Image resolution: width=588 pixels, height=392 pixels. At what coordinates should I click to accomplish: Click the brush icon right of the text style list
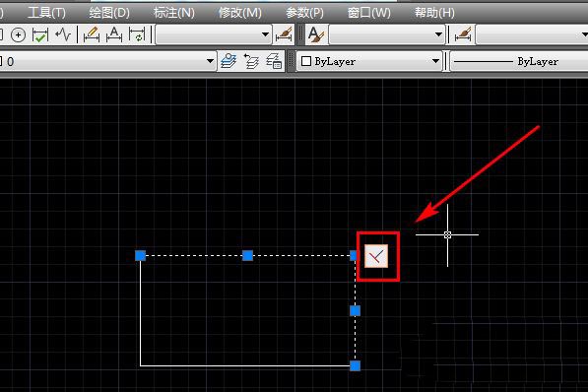463,34
